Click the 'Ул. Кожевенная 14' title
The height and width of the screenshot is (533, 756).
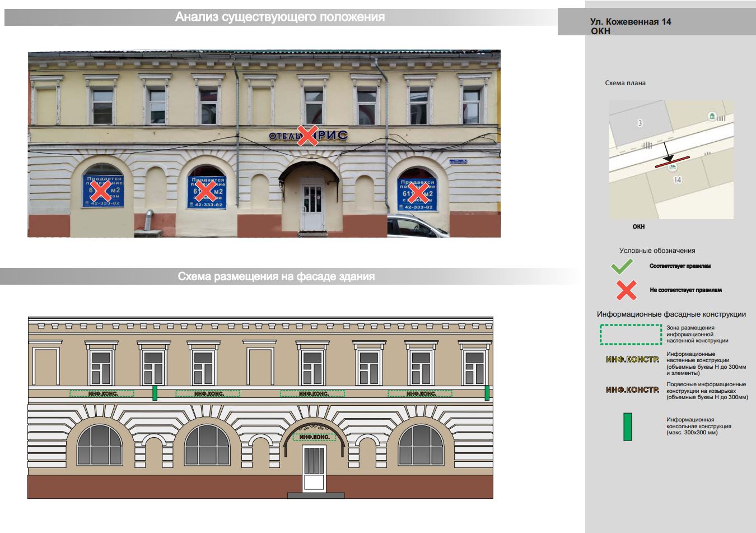click(x=631, y=22)
